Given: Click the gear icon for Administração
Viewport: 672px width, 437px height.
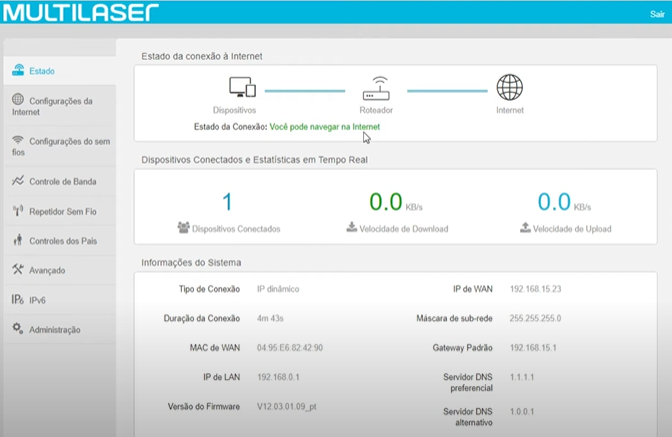Looking at the screenshot, I should click(18, 329).
